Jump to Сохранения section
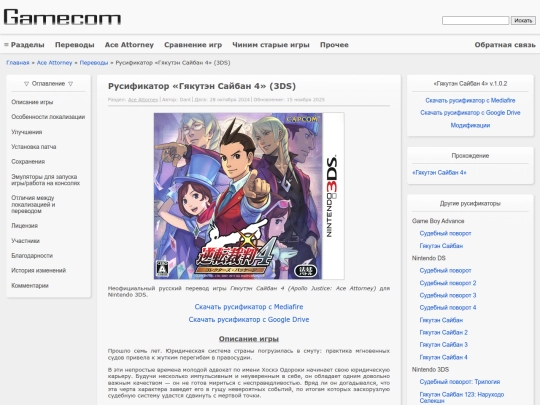Image resolution: width=540 pixels, height=405 pixels. click(x=28, y=162)
